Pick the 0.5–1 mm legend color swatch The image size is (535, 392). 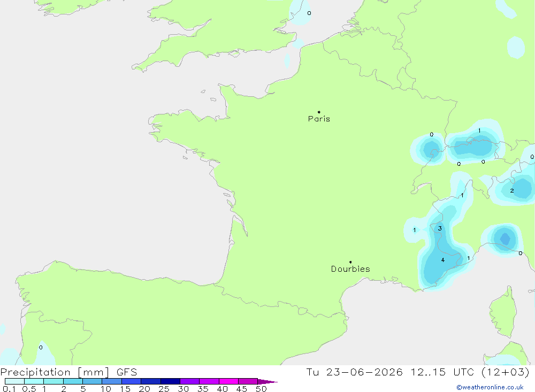coord(34,381)
